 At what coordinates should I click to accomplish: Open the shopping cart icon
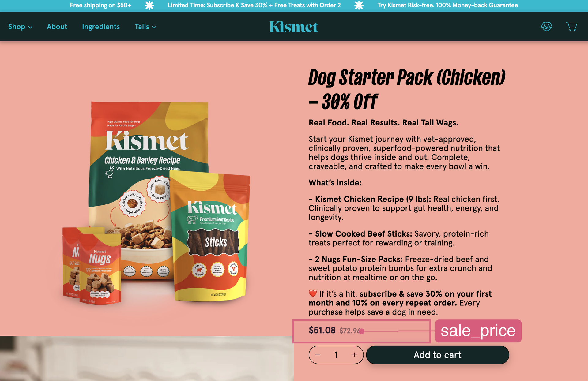571,27
